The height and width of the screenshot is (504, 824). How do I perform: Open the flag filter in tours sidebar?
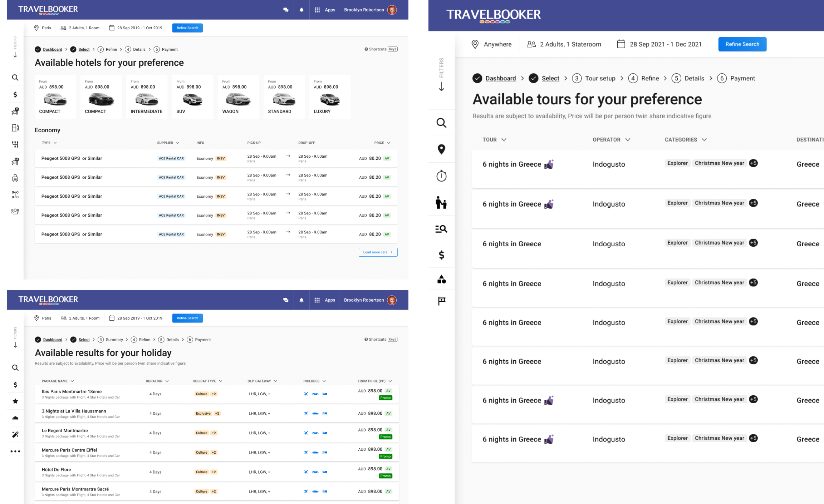click(441, 301)
